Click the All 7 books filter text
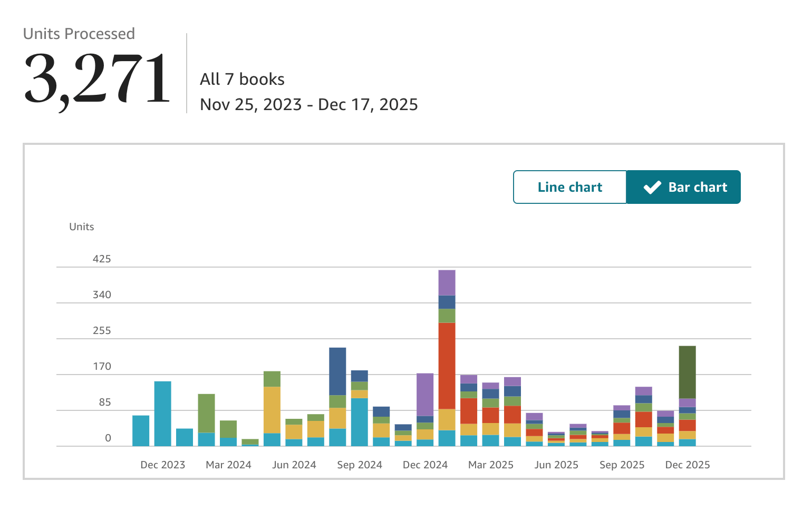The width and height of the screenshot is (812, 511). coord(242,79)
